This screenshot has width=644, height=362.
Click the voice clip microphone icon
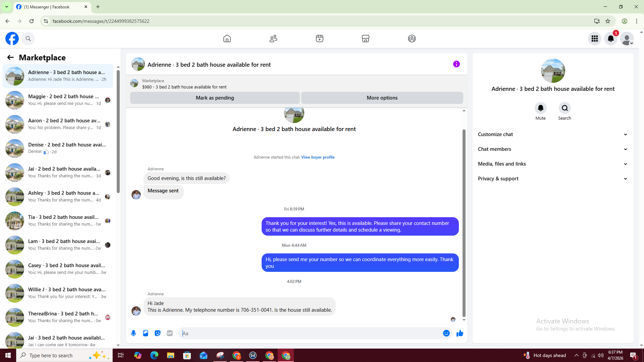[x=133, y=333]
